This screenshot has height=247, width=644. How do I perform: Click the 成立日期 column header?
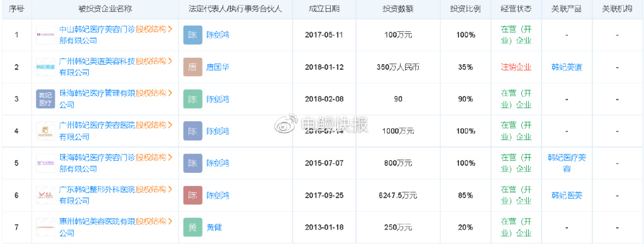point(324,9)
